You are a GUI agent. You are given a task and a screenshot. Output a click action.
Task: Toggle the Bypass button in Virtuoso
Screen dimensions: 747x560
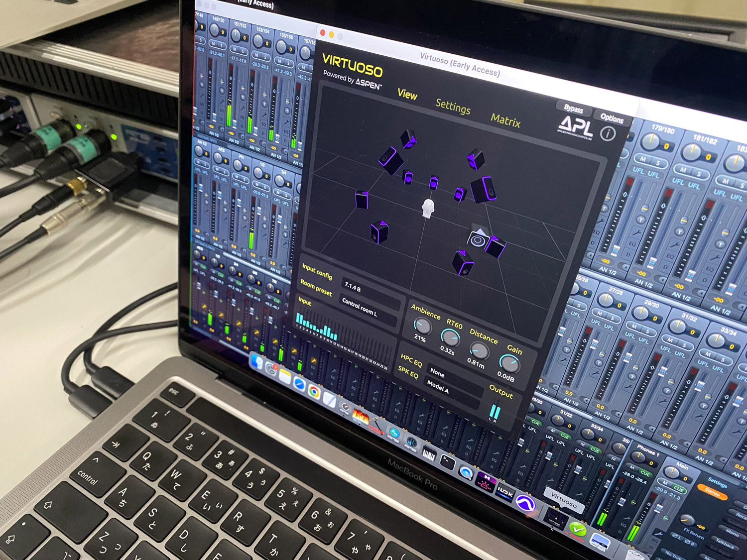[x=573, y=109]
